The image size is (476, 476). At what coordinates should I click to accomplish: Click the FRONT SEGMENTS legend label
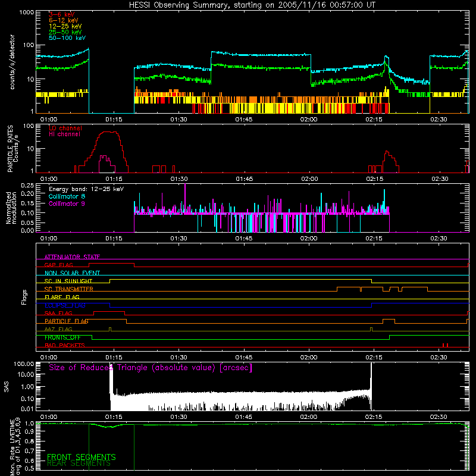coord(82,457)
